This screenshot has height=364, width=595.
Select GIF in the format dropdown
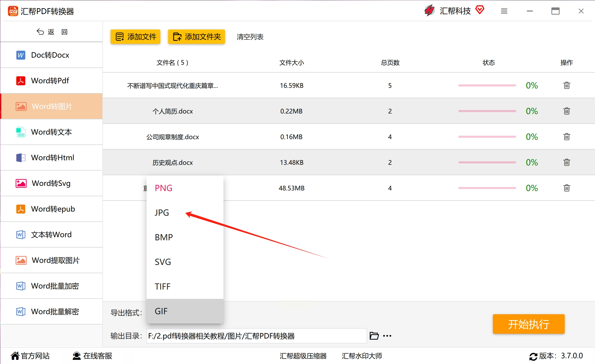(161, 311)
